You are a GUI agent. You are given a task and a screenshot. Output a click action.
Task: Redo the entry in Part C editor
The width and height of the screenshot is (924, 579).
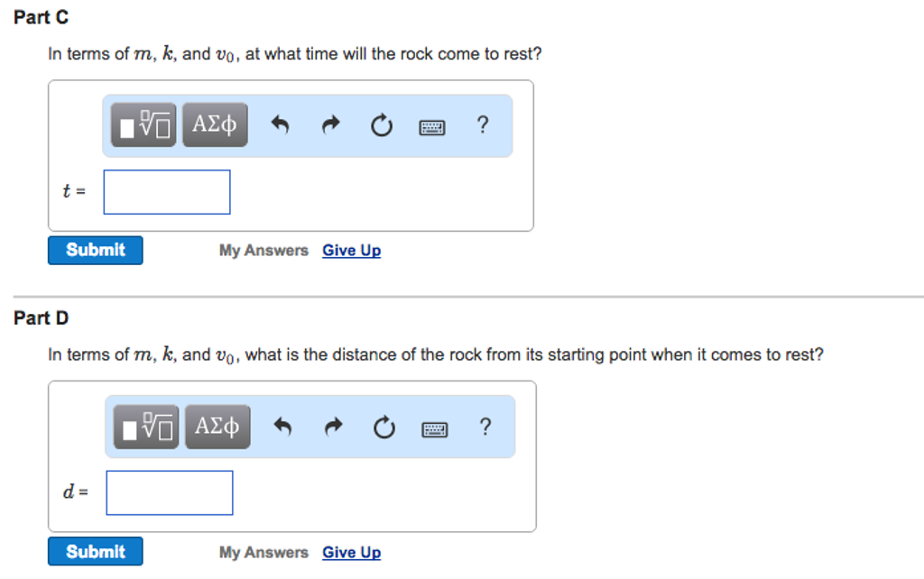coord(329,125)
